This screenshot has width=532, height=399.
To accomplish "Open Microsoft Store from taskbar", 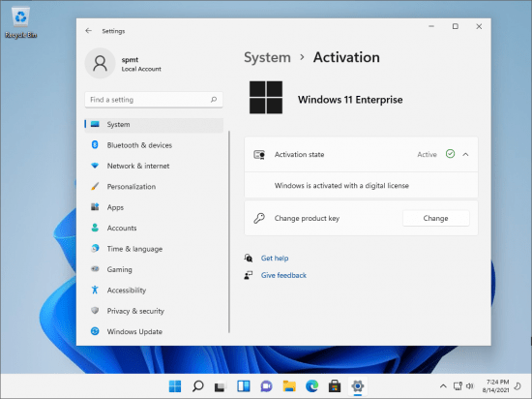I will click(x=335, y=386).
